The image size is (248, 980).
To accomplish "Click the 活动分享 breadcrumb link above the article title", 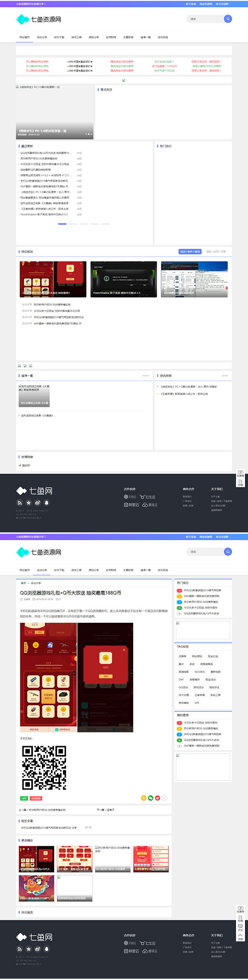I will pos(36,583).
